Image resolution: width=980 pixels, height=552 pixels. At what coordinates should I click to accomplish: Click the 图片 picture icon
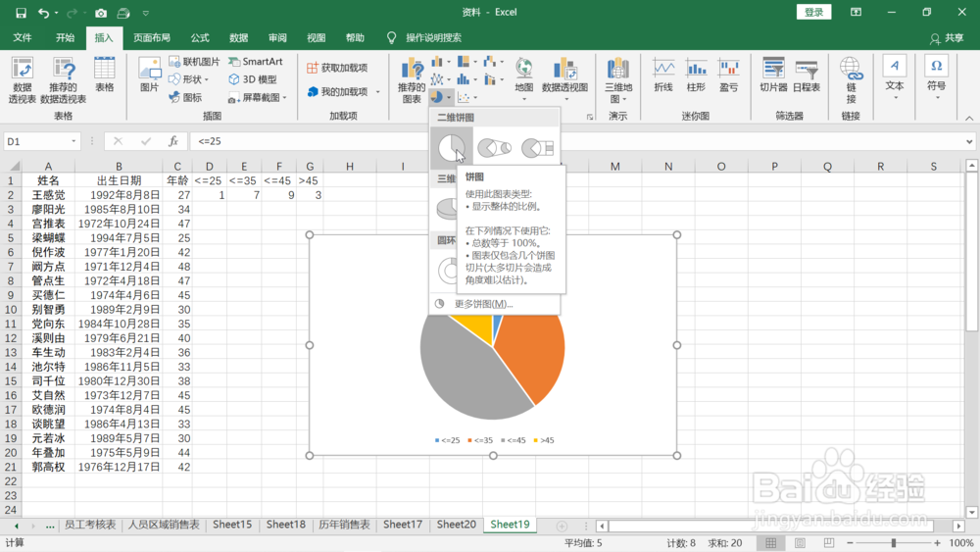click(x=149, y=75)
